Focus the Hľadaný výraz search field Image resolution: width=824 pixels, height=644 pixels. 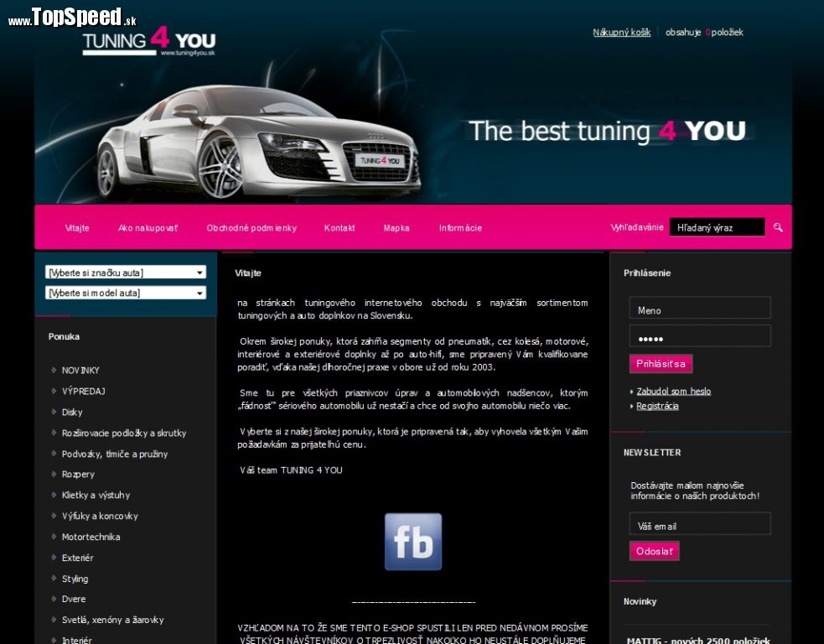[x=717, y=227]
